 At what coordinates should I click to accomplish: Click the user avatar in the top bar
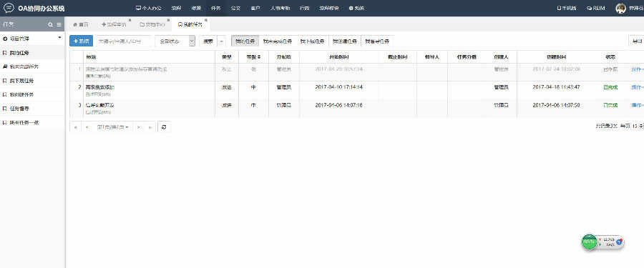[620, 8]
